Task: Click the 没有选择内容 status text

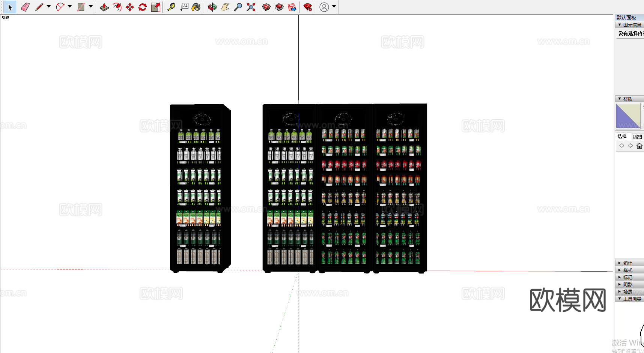Action: (631, 33)
